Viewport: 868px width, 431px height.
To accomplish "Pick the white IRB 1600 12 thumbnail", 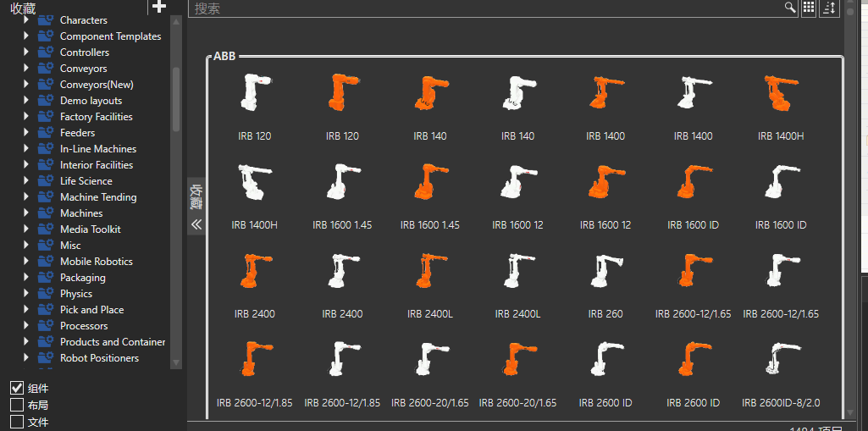I will click(517, 181).
